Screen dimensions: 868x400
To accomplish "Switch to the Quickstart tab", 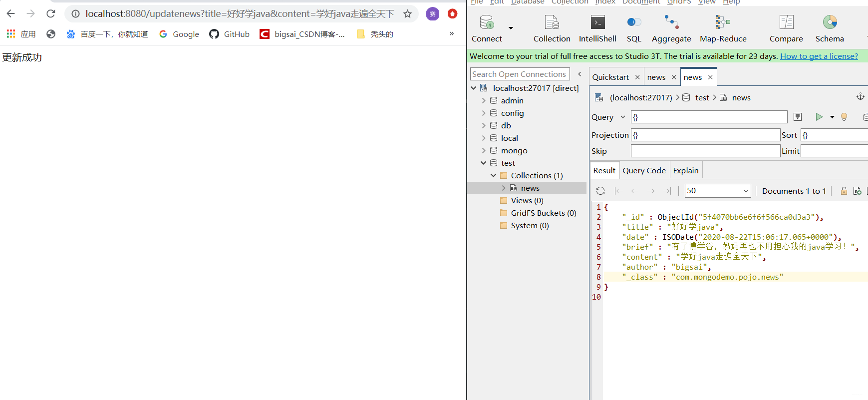I will pos(610,77).
